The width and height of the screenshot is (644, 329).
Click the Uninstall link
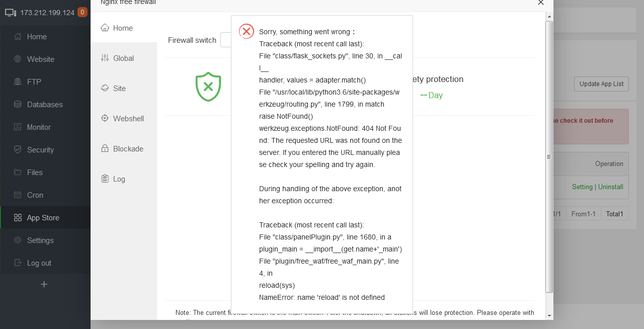click(x=611, y=187)
